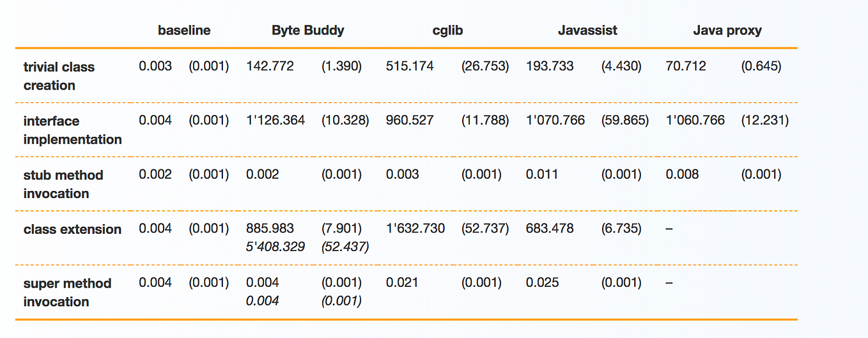Click cglib value 0.003 in stub row
This screenshot has height=338, width=868.
(403, 174)
